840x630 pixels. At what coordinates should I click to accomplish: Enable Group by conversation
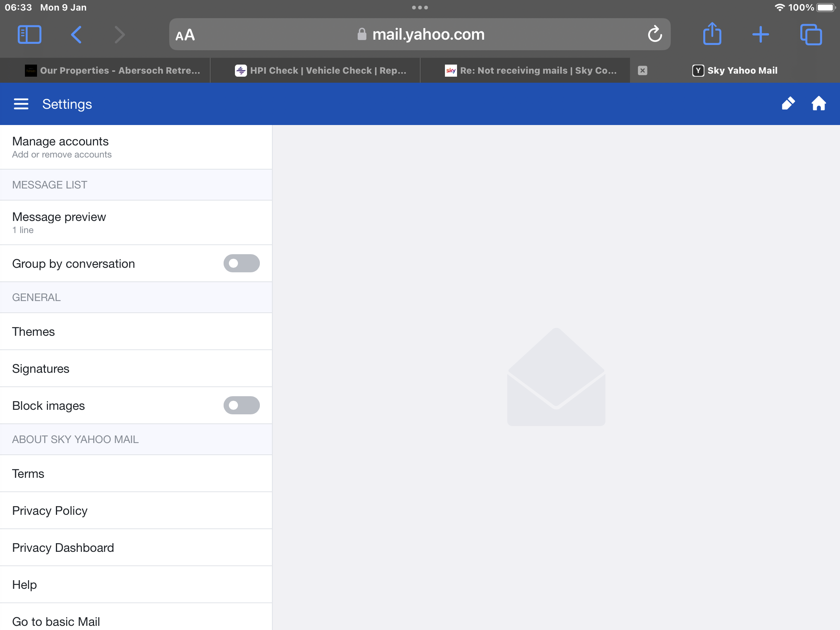(x=241, y=263)
